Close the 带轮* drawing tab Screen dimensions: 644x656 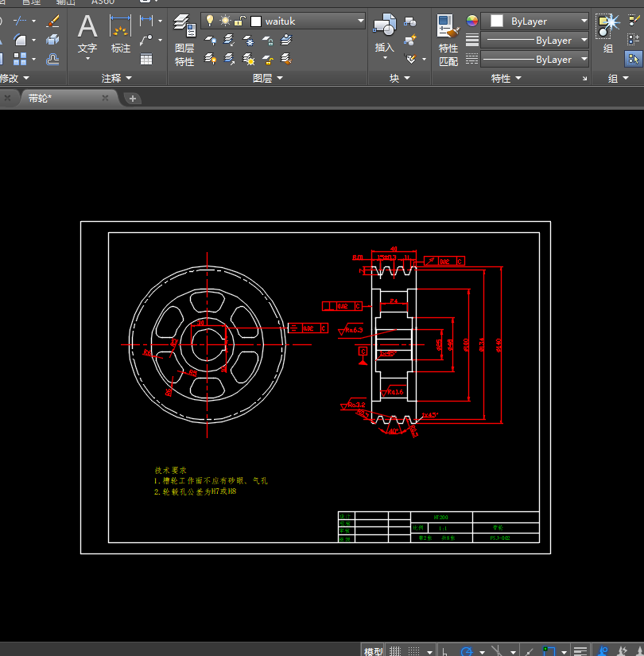(x=105, y=98)
